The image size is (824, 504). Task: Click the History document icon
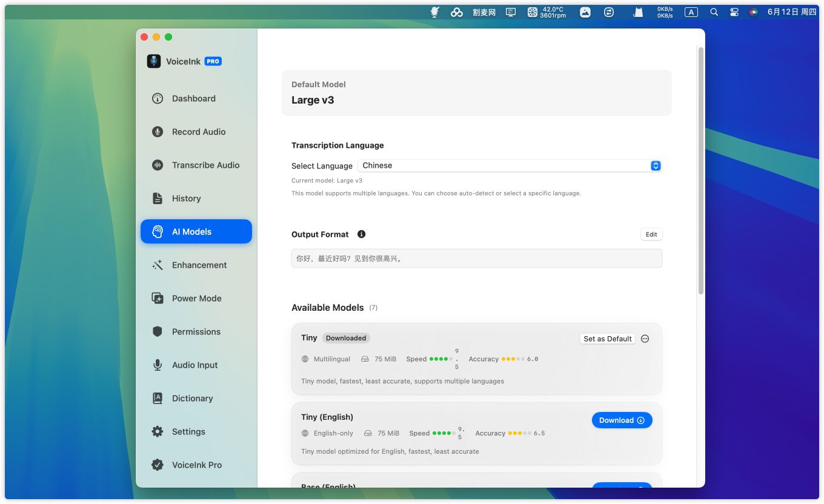click(x=158, y=199)
